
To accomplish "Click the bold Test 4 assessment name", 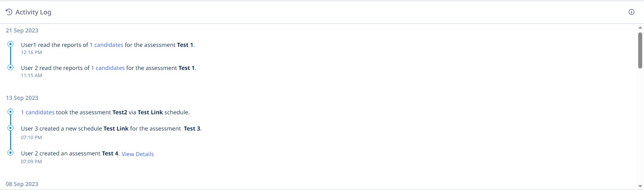I will point(110,154).
